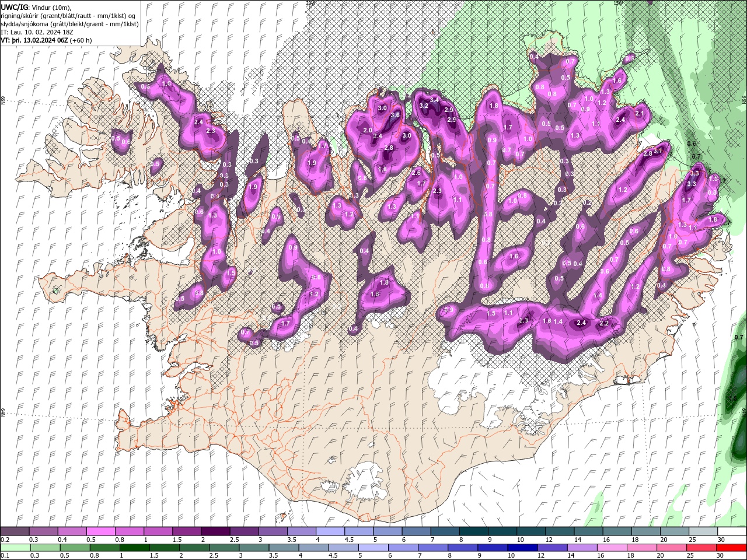Click the lilac 14 swatch in lower legend
Image resolution: width=747 pixels, height=560 pixels.
(x=582, y=548)
